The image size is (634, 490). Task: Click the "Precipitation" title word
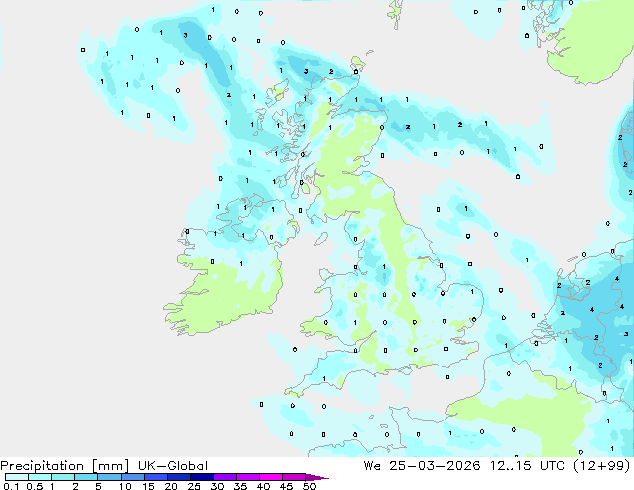coord(42,466)
